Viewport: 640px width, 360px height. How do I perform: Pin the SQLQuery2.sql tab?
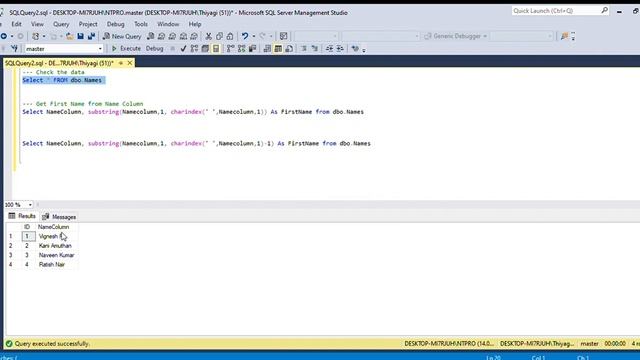(x=121, y=63)
